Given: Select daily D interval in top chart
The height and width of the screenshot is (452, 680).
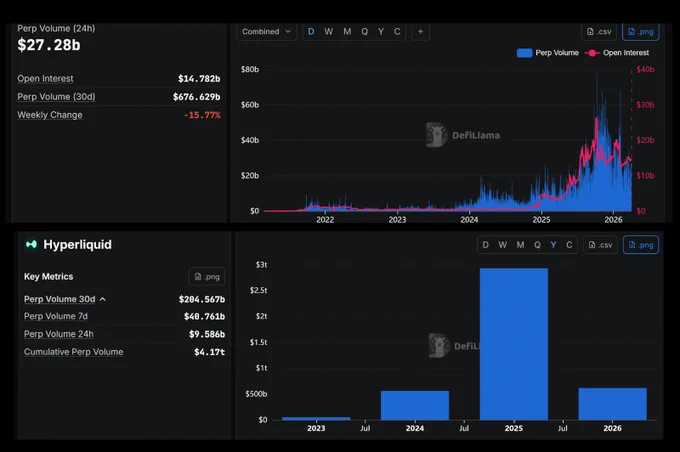Looking at the screenshot, I should pos(311,32).
